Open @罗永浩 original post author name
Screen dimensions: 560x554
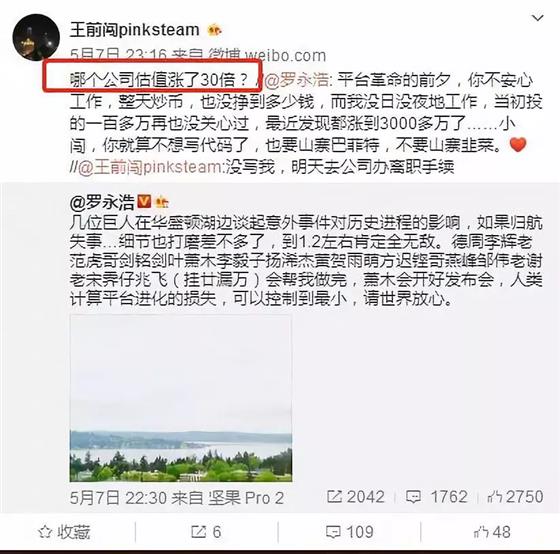(102, 203)
